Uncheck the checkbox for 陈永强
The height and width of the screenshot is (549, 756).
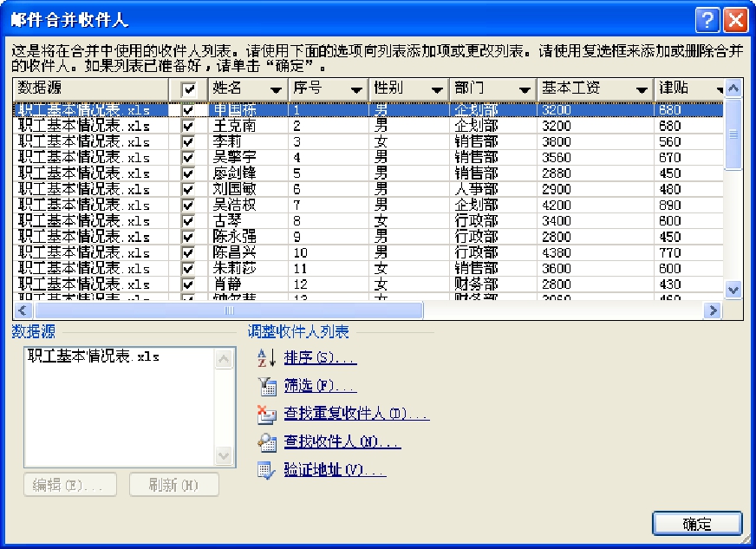(188, 238)
